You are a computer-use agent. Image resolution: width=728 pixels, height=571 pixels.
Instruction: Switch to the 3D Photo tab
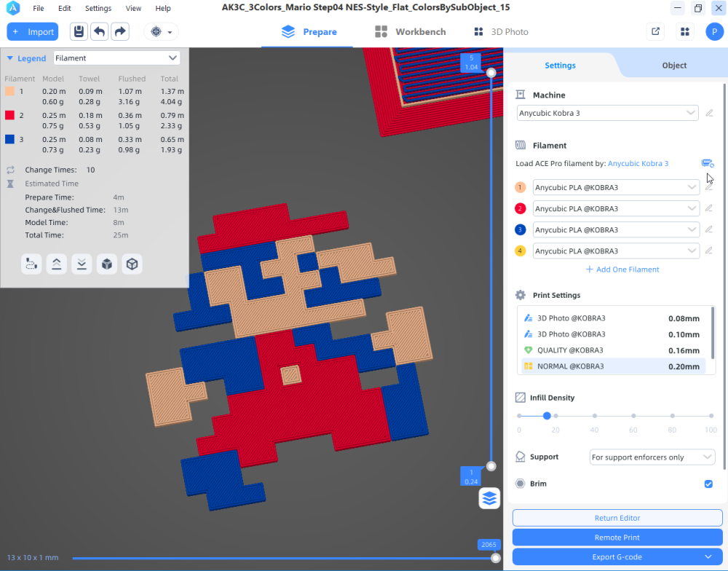click(501, 31)
